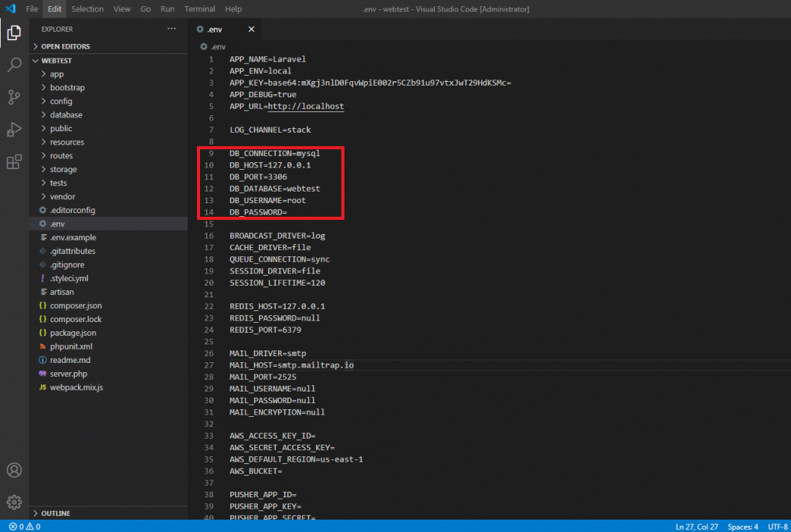The height and width of the screenshot is (532, 791).
Task: Click DB_DATABASE=webtest line in editor
Action: coord(275,188)
